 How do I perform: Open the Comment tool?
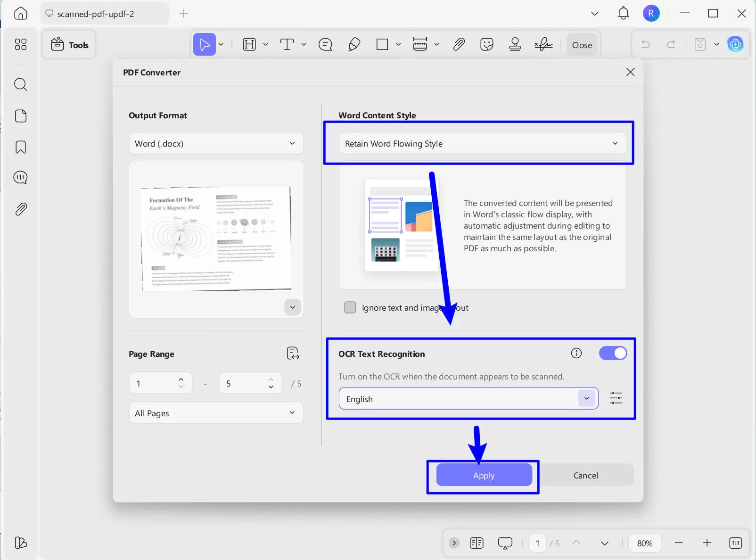click(x=324, y=44)
